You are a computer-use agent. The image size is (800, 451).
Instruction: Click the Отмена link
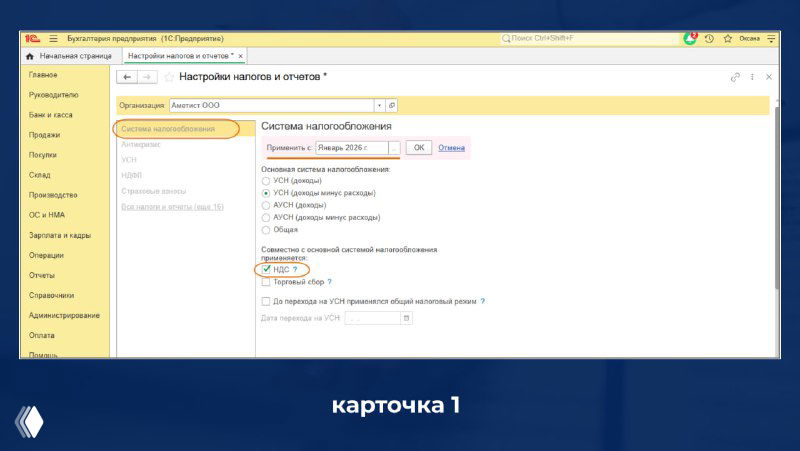452,148
